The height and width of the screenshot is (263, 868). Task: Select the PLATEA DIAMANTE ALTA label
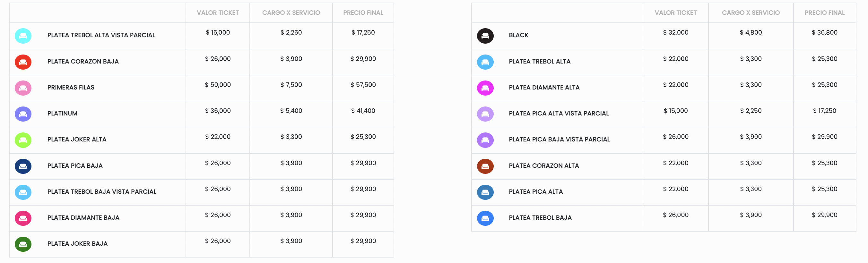click(544, 87)
